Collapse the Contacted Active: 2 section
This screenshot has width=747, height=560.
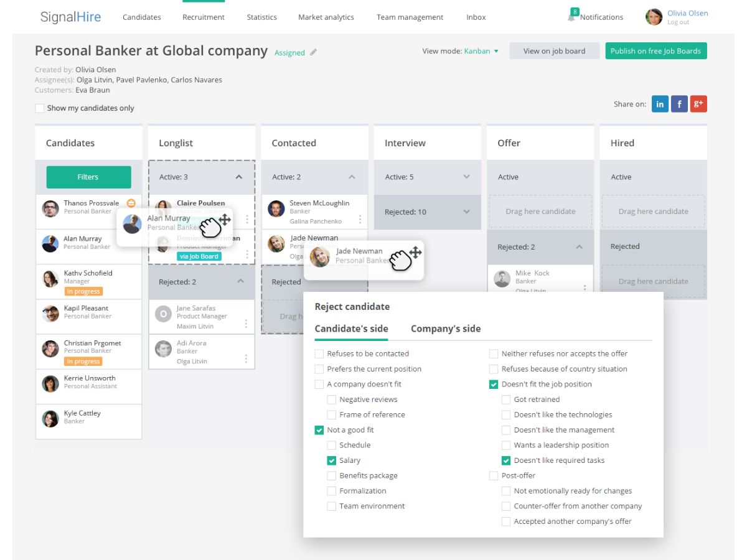click(352, 177)
